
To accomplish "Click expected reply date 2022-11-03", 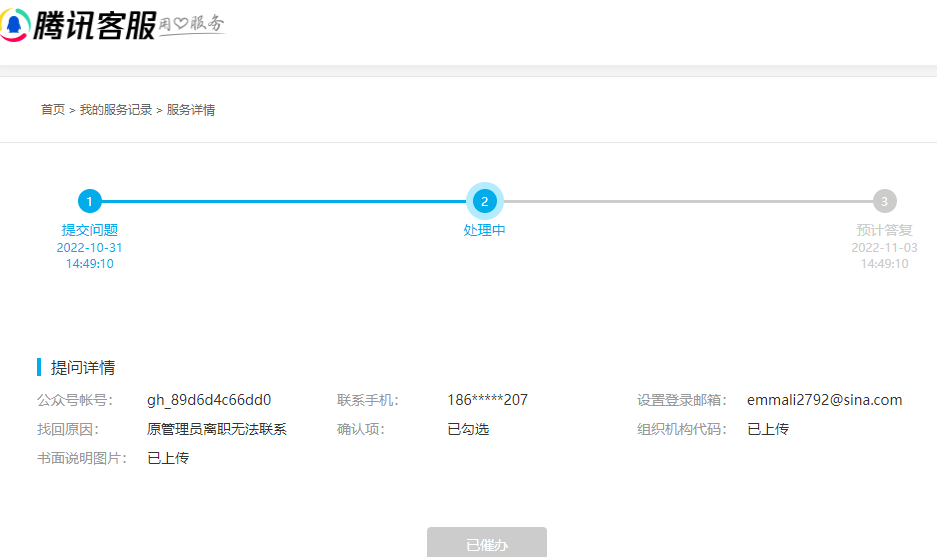I will 884,247.
